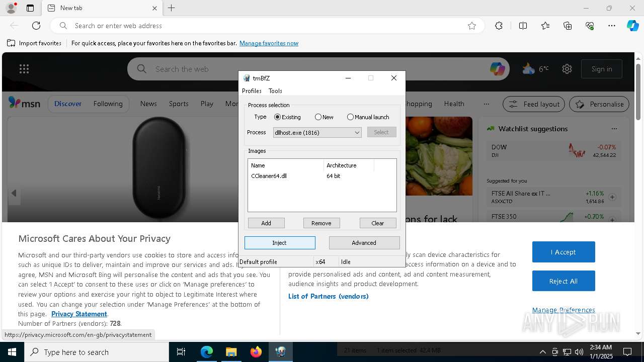Open MSN apps grid launcher

24,69
